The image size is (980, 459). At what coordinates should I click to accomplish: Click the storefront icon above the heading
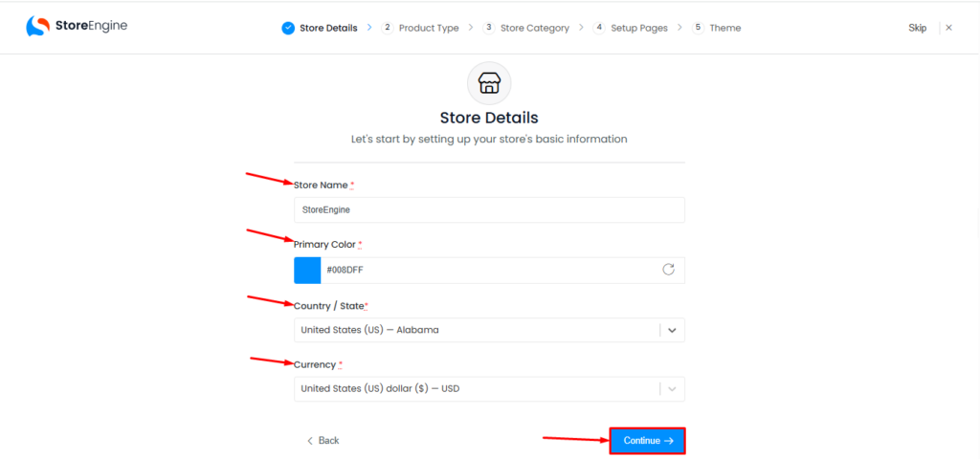489,83
